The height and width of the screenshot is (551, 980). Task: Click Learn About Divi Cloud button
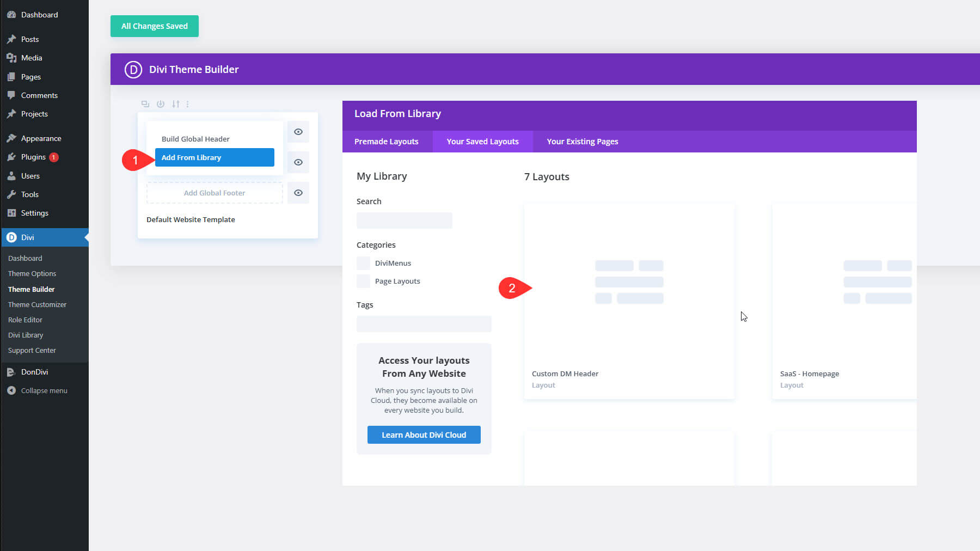[x=424, y=435]
